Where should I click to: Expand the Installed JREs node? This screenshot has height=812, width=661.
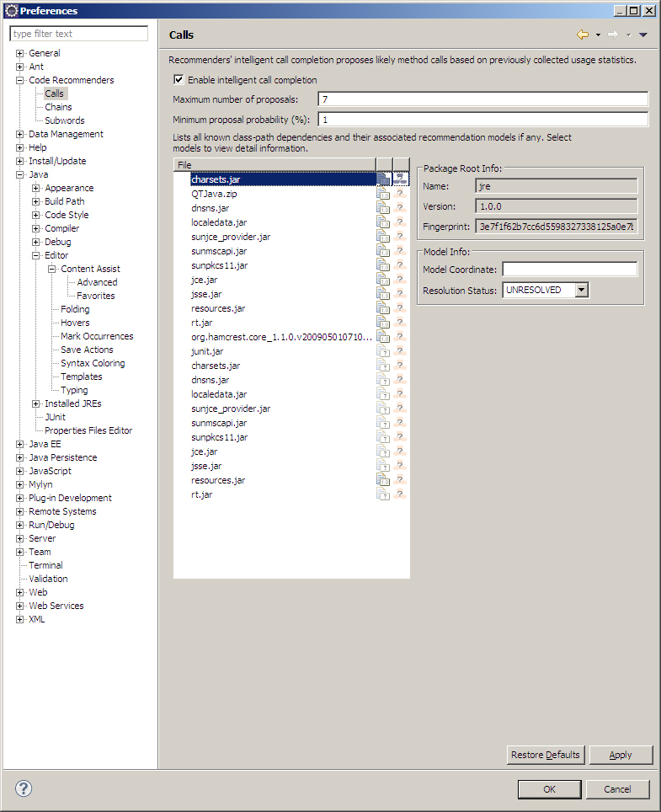pos(35,403)
